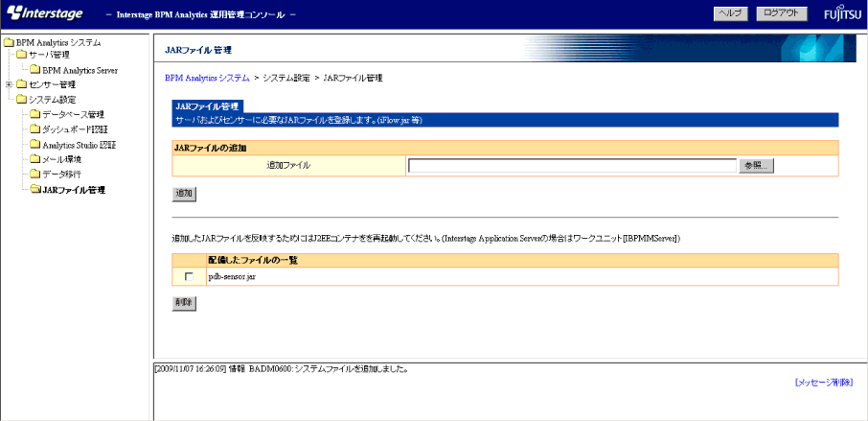Browse for file with 参照 button

(756, 166)
